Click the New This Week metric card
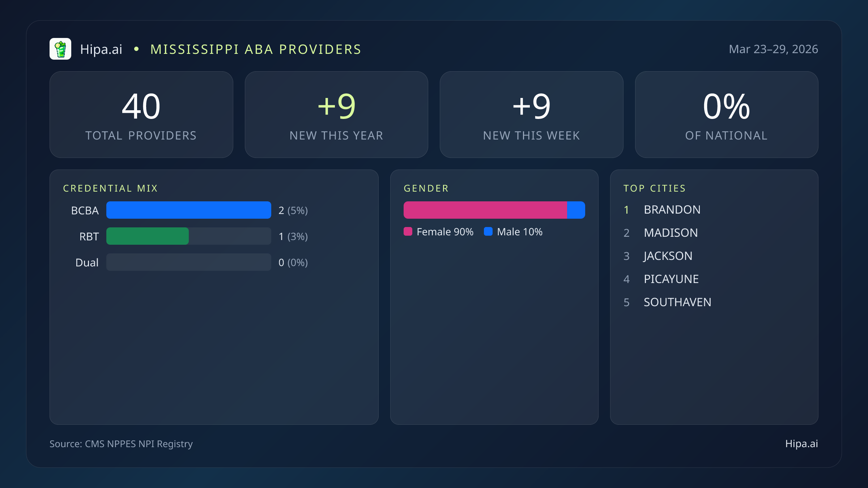Image resolution: width=868 pixels, height=488 pixels. point(532,115)
